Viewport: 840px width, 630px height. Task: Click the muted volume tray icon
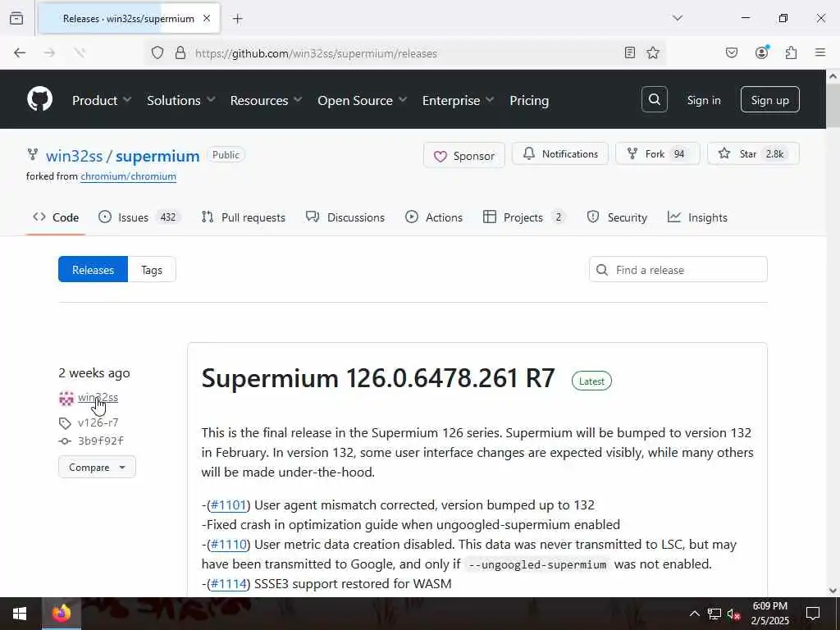pos(733,614)
